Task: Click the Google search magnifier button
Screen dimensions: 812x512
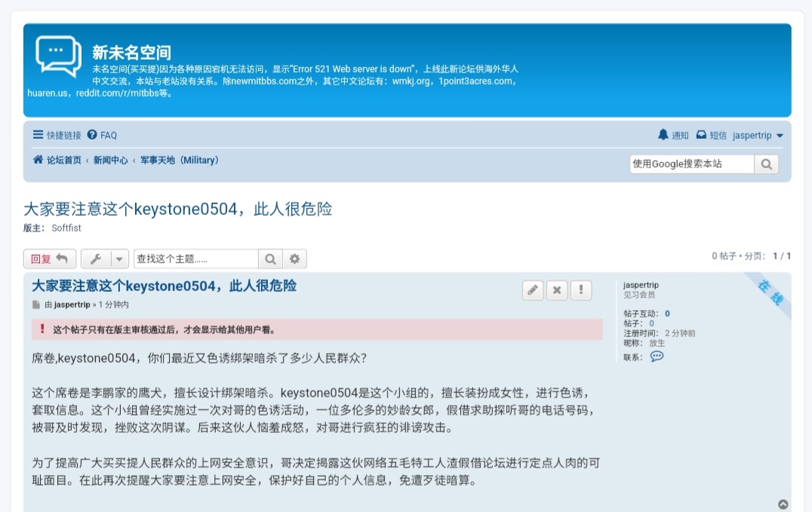Action: click(x=767, y=164)
